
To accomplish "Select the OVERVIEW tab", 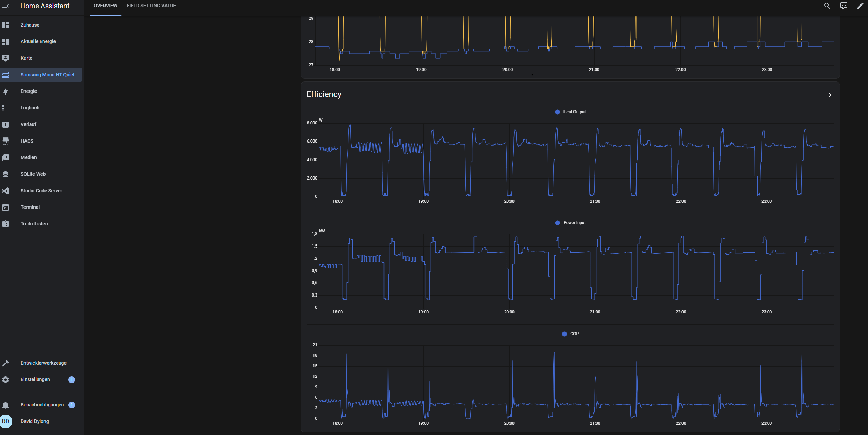I will pos(105,6).
